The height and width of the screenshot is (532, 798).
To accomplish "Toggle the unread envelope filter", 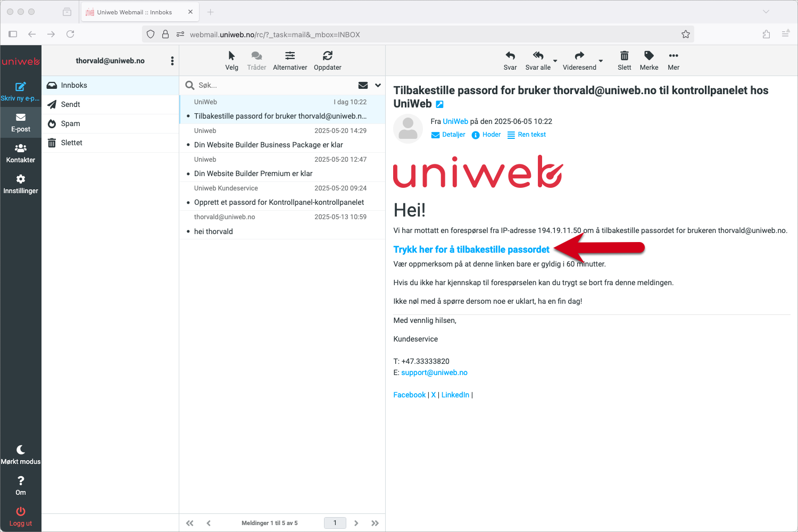I will (363, 85).
